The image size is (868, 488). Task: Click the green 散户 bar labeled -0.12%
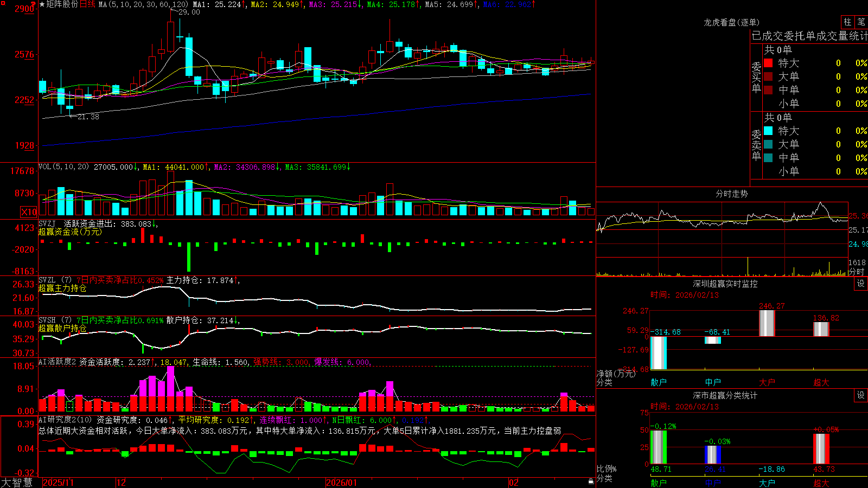coord(659,447)
